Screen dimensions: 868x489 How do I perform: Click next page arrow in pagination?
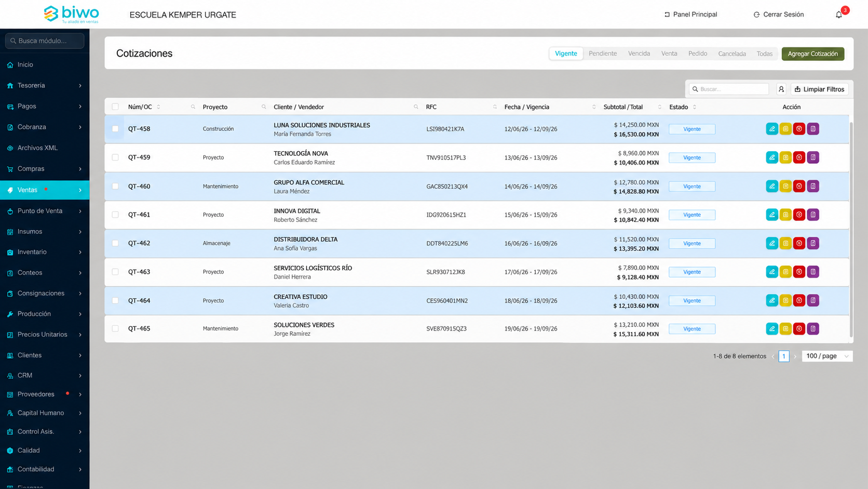click(x=795, y=356)
